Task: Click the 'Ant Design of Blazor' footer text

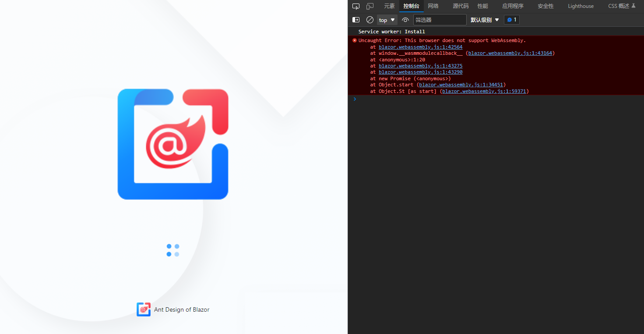Action: [x=182, y=309]
